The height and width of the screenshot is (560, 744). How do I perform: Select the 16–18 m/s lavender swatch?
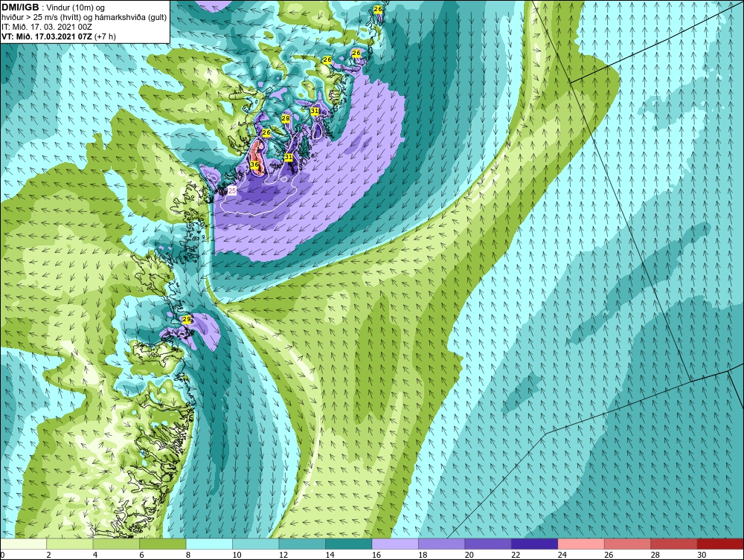click(395, 544)
